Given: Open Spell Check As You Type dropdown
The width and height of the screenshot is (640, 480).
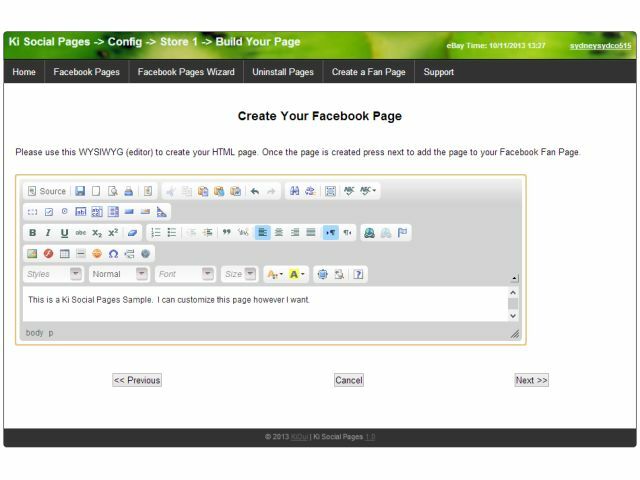Looking at the screenshot, I should click(368, 191).
